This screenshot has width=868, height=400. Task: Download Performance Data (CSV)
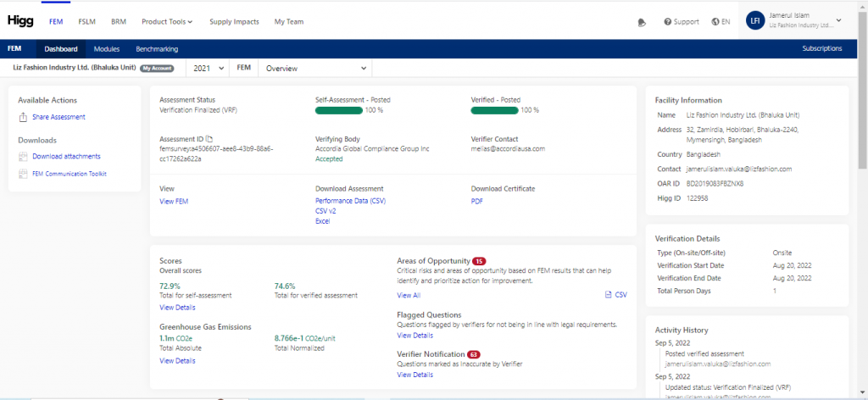tap(350, 202)
